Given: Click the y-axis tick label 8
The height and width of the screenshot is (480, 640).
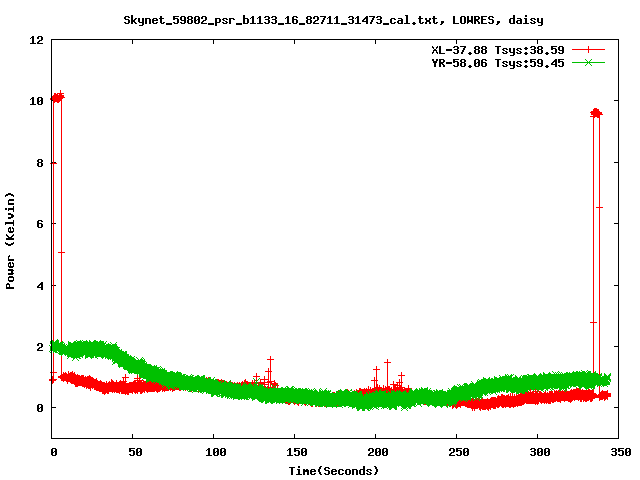Looking at the screenshot, I should [x=40, y=163].
